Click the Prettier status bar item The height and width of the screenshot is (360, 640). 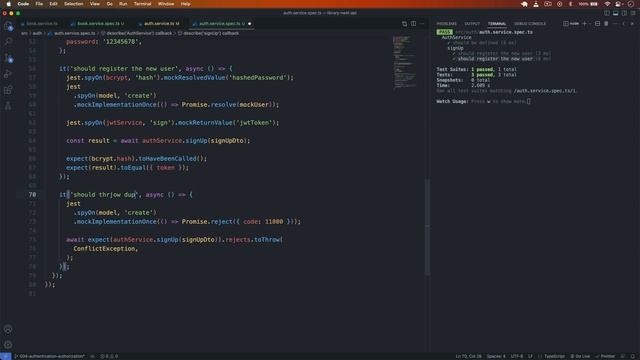click(605, 356)
